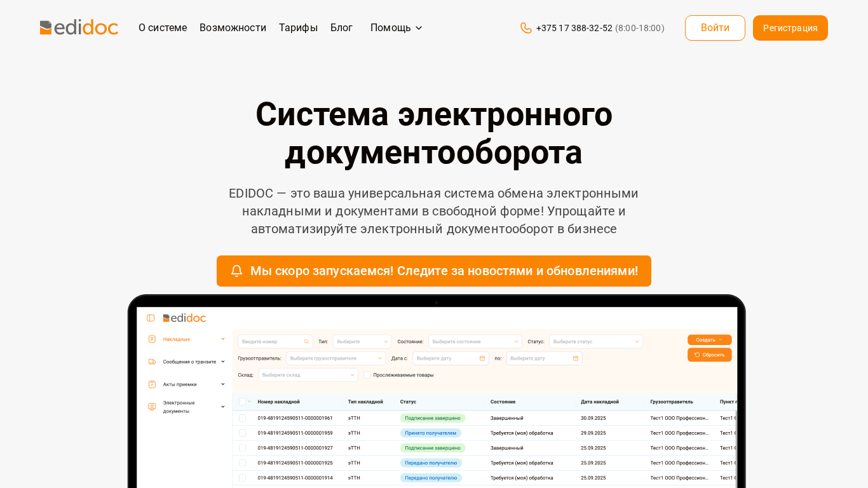
Task: Go to the Возможности page
Action: [233, 28]
